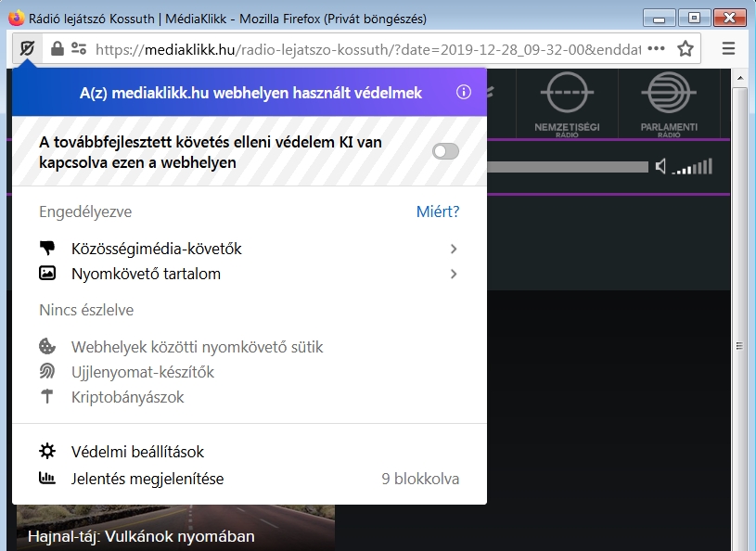
Task: Click the Firefox logo in title bar
Action: point(17,19)
